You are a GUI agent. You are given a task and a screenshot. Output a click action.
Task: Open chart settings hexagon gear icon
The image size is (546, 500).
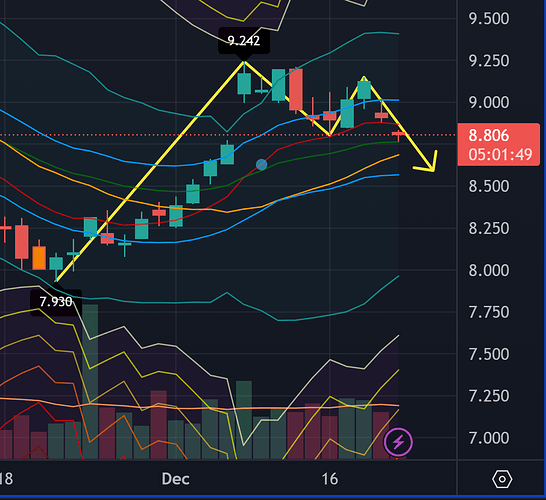[502, 479]
